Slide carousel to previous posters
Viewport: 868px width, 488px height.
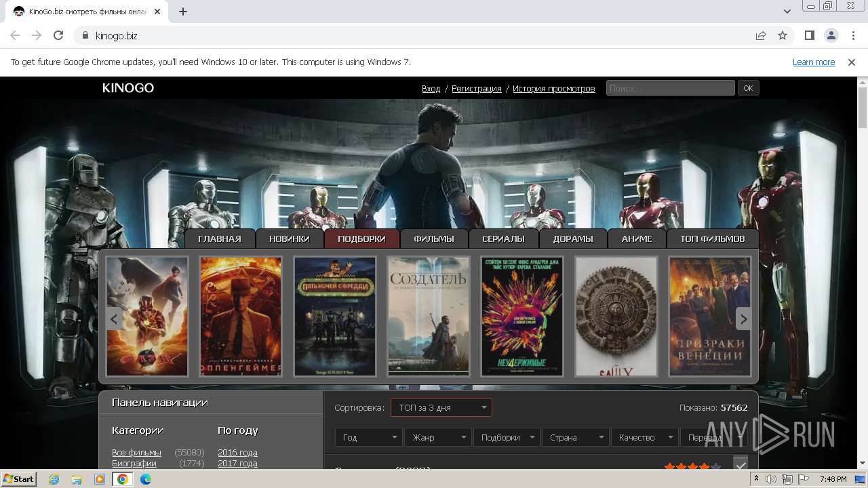(x=114, y=319)
